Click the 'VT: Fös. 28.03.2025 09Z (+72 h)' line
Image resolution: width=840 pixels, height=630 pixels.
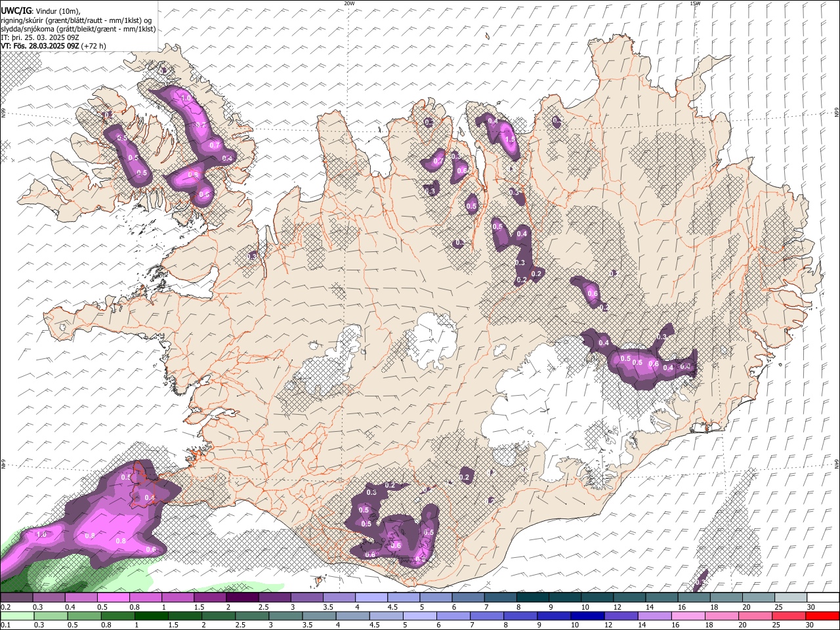(54, 46)
